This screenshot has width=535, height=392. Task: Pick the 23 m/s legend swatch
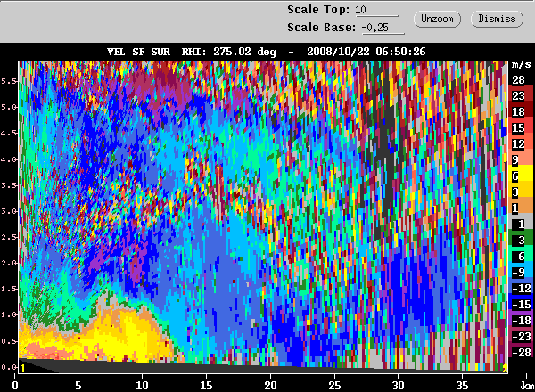click(x=521, y=96)
